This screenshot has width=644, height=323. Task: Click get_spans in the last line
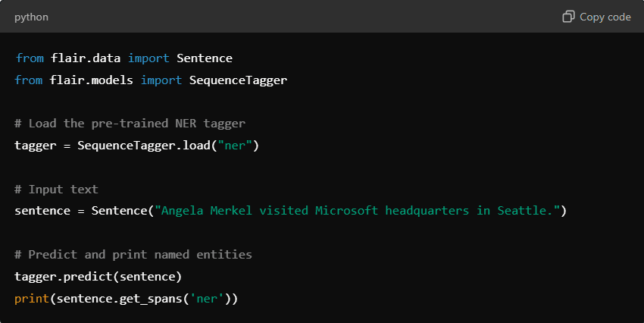click(151, 299)
